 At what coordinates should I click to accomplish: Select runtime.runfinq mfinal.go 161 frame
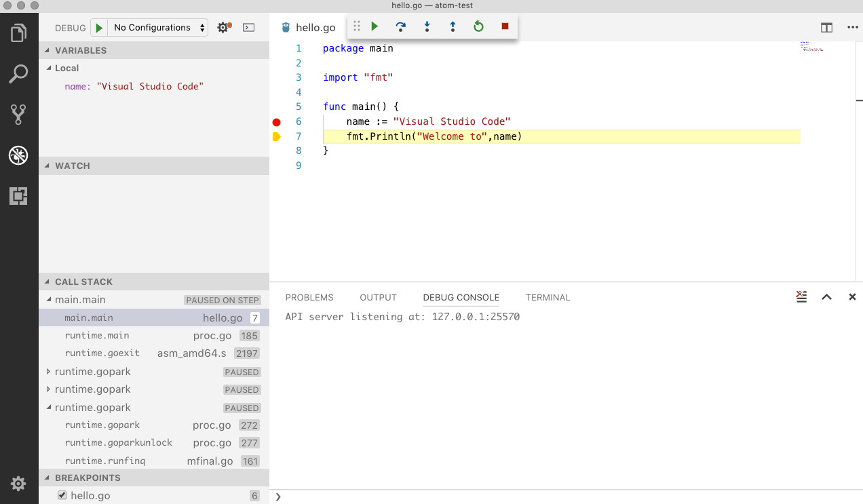pyautogui.click(x=154, y=461)
